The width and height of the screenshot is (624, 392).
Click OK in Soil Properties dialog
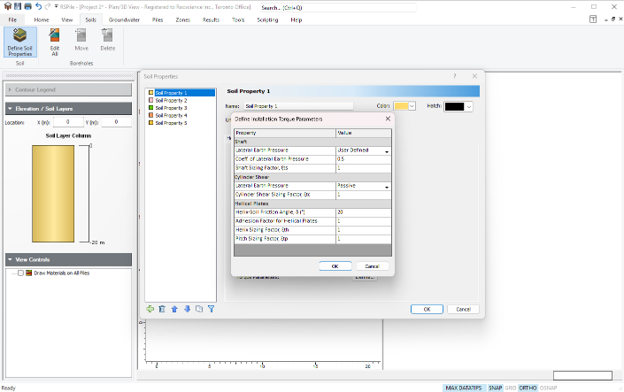coord(427,309)
